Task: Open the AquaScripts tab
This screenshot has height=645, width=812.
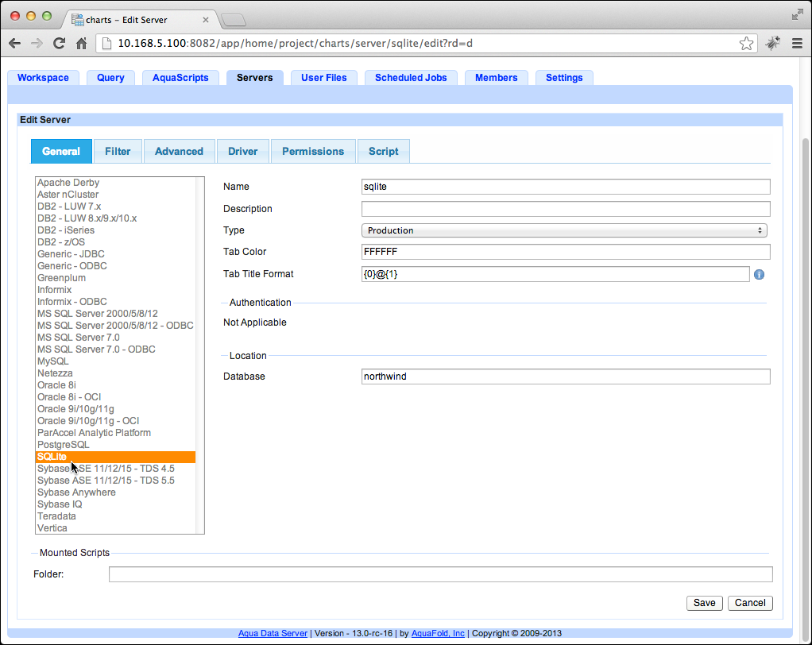Action: click(180, 78)
